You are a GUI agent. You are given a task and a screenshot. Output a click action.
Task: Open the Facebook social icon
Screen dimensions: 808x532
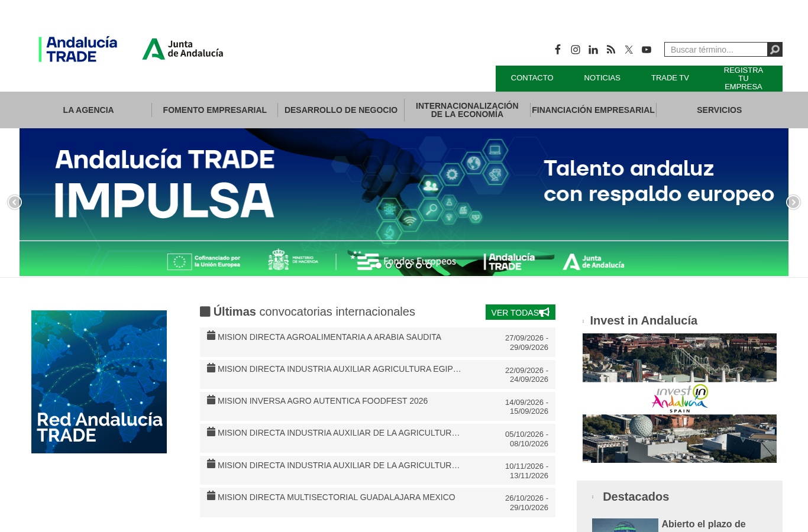pos(557,50)
